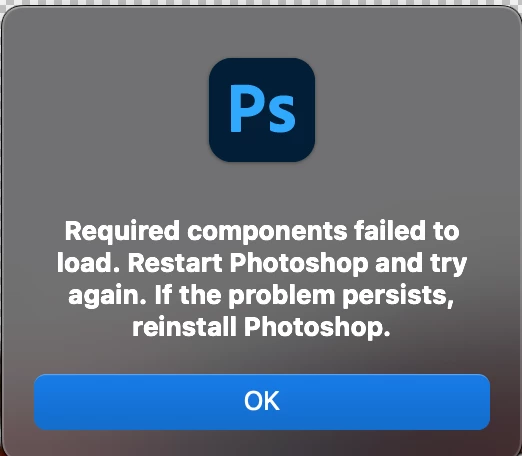522x456 pixels.
Task: Click the word 'failed' in the message
Action: click(390, 231)
